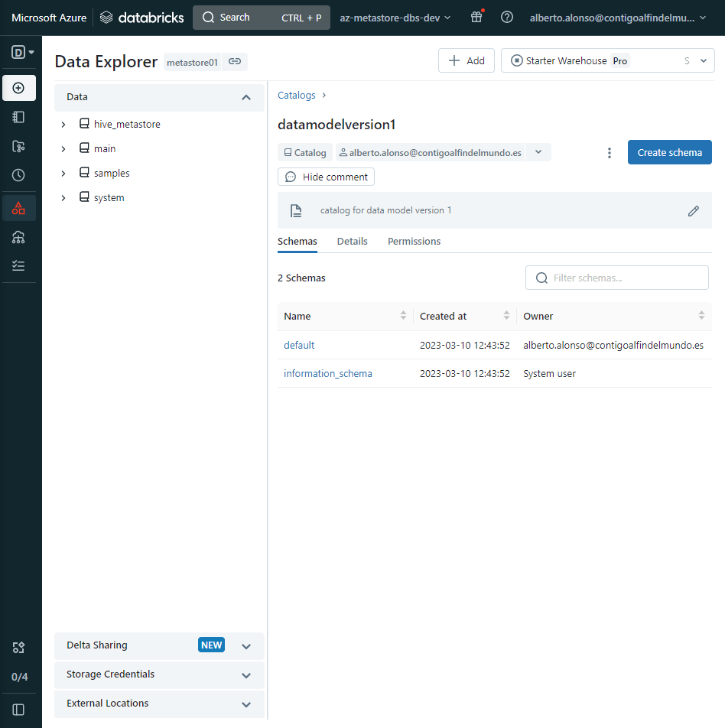Switch to the Details tab
725x728 pixels.
352,241
